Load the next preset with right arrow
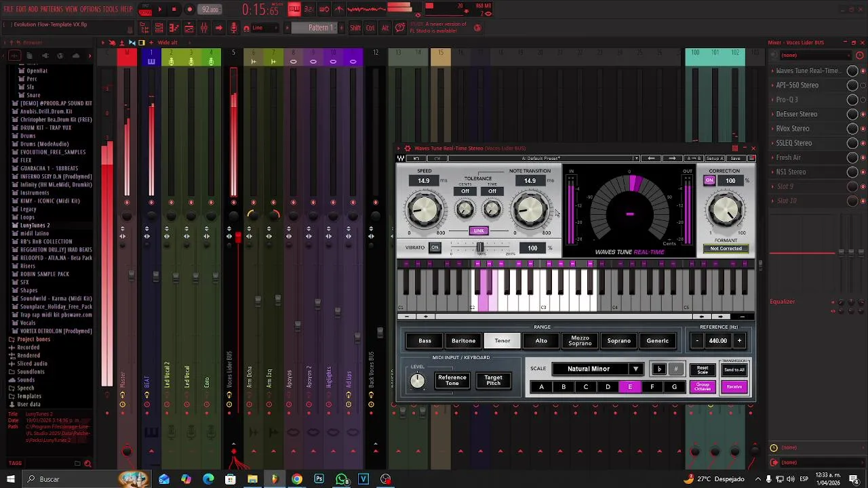 coord(672,158)
